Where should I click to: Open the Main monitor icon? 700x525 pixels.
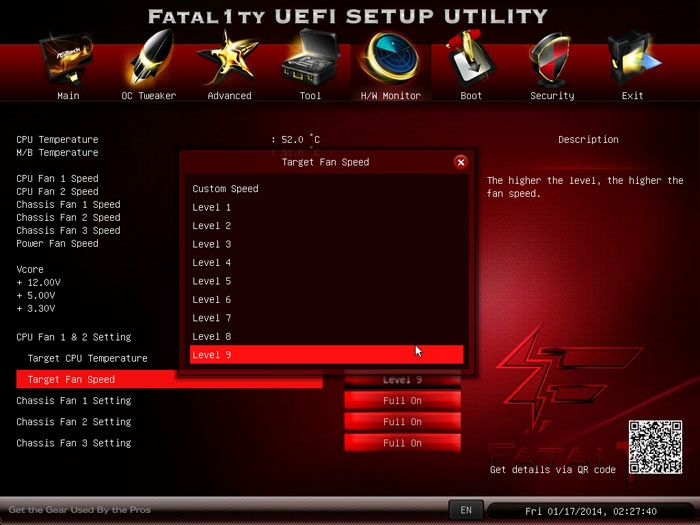(x=67, y=59)
